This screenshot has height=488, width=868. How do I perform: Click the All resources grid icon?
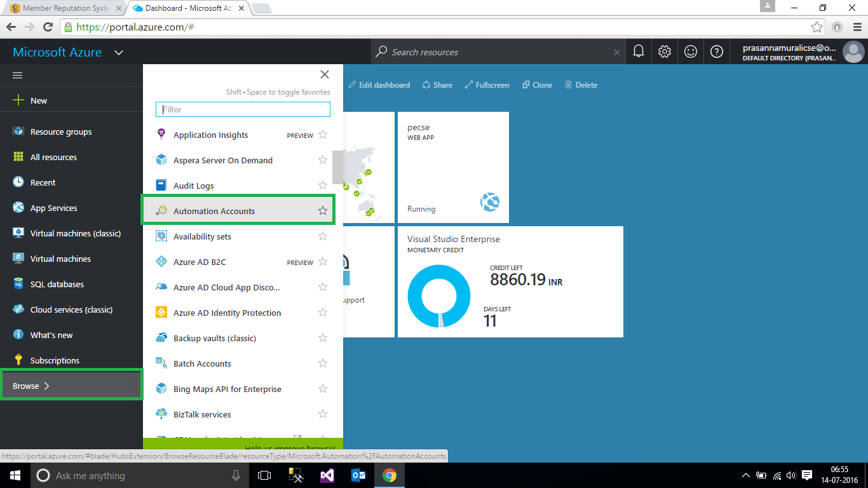(x=18, y=157)
